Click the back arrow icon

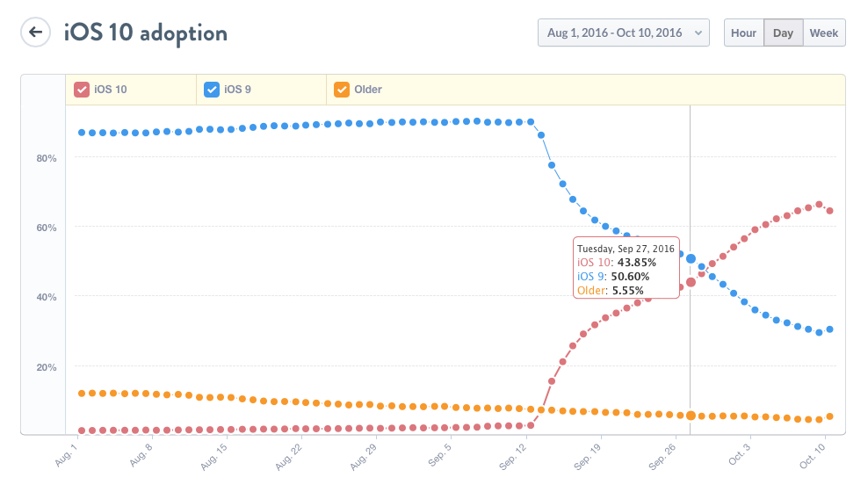(35, 33)
